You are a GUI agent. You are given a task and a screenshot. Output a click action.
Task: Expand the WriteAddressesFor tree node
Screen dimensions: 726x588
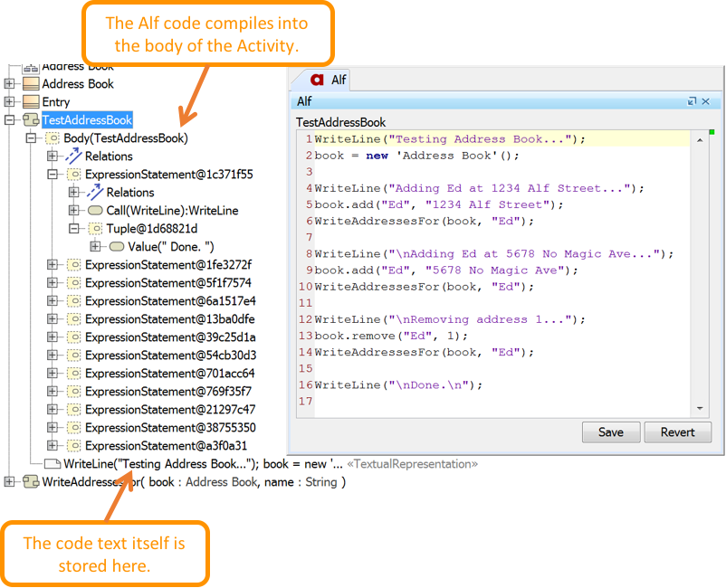point(9,482)
